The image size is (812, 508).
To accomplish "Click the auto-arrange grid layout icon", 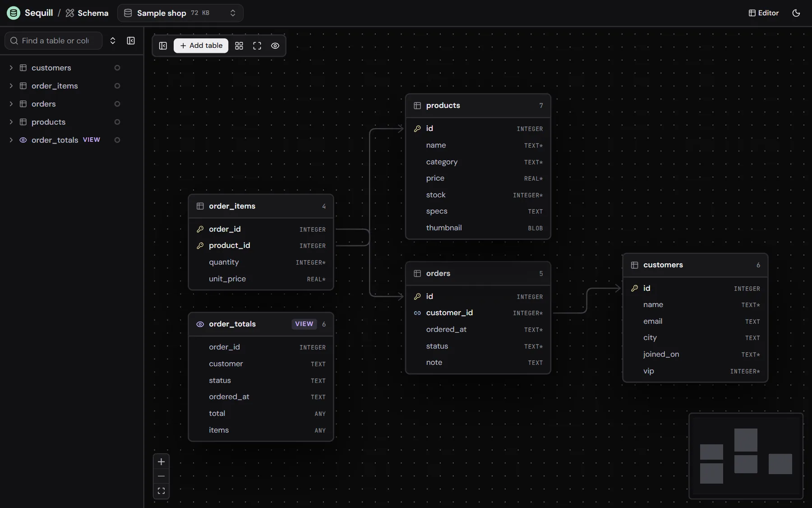I will 239,46.
